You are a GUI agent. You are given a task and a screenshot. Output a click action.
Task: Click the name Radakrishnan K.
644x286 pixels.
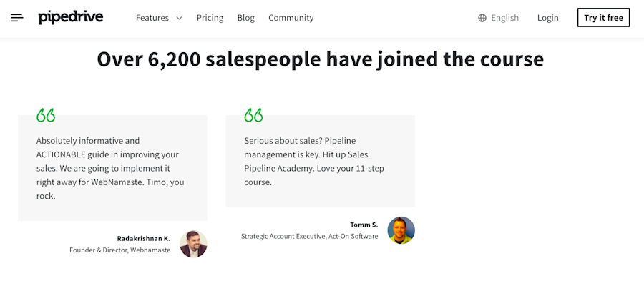[143, 238]
